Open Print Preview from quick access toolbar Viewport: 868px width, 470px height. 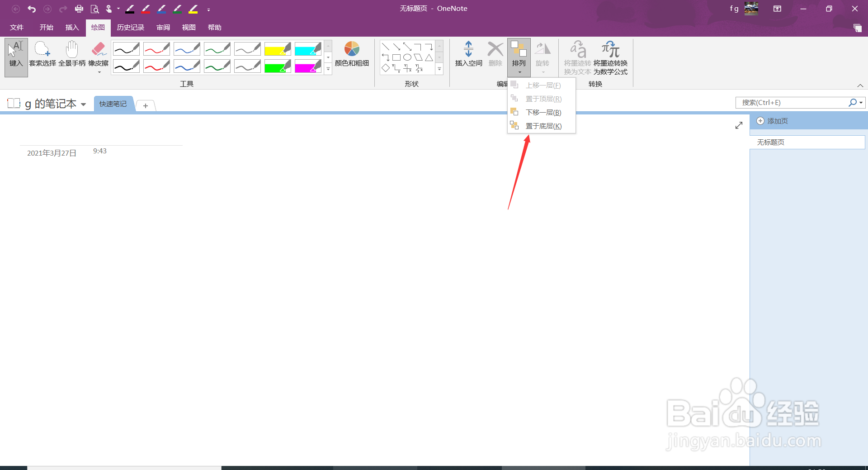coord(94,9)
